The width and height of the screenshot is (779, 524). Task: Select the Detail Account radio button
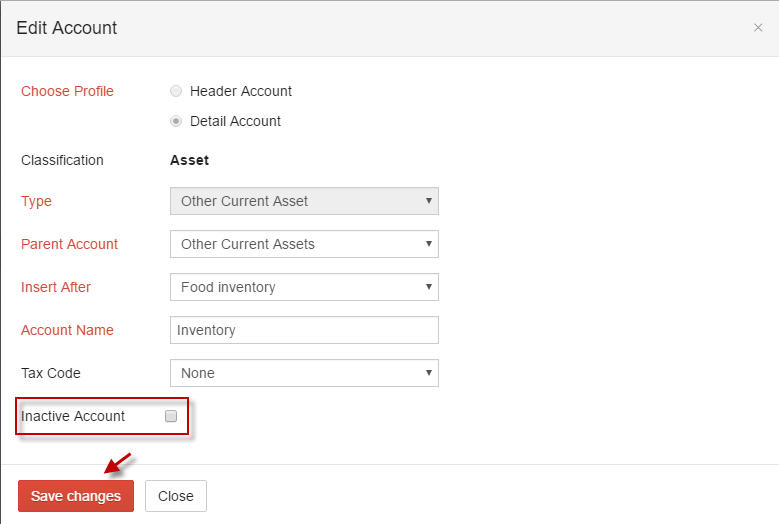[176, 121]
